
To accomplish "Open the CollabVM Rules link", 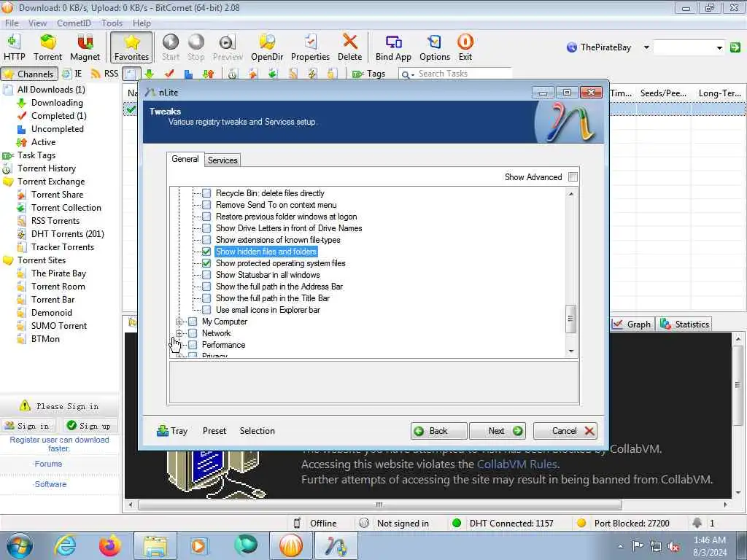I will (x=517, y=464).
